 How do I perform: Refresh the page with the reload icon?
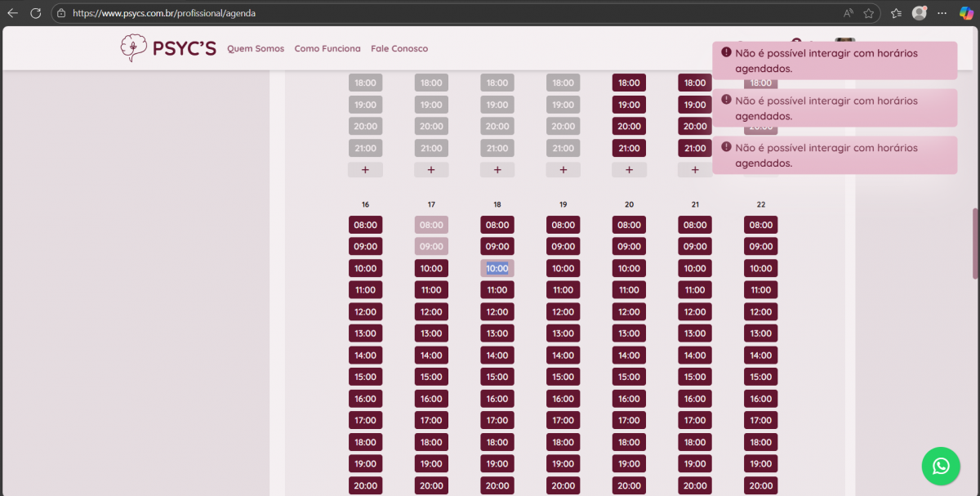36,13
